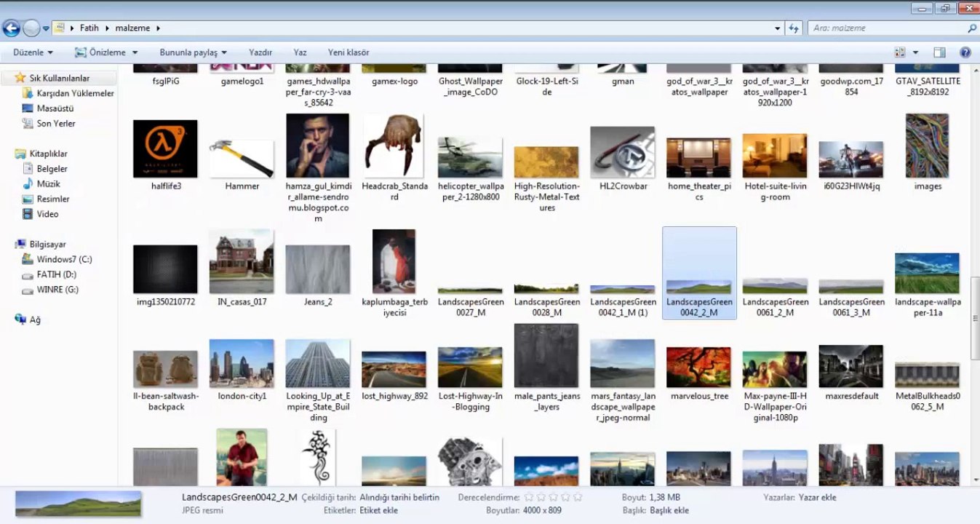The width and height of the screenshot is (980, 524).
Task: Click the Ara: malzeme search field
Action: point(886,28)
